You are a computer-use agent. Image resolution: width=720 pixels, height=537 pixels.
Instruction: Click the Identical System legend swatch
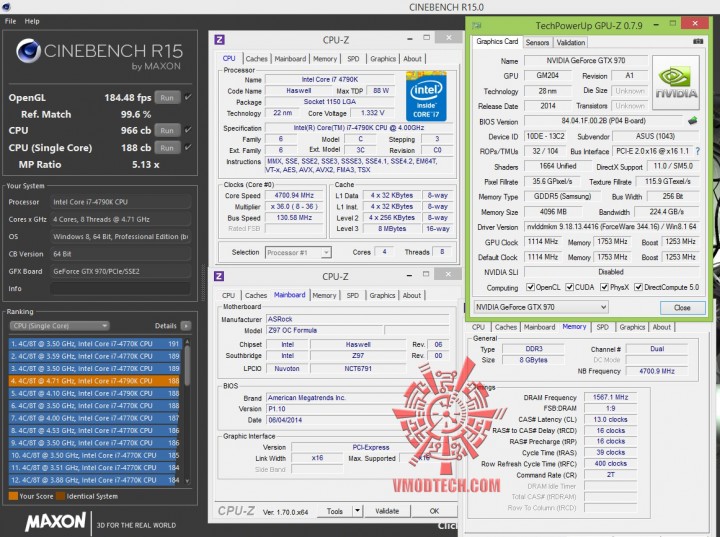coord(61,496)
